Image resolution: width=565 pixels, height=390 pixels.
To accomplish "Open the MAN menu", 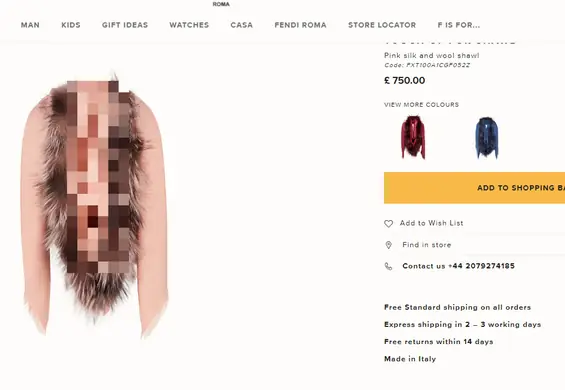I will click(30, 25).
